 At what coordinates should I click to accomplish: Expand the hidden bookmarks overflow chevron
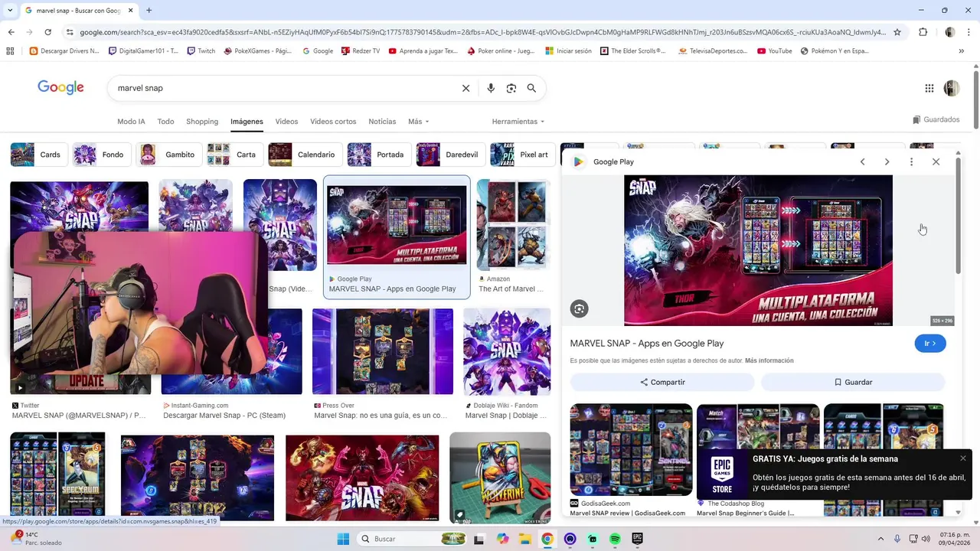coord(962,51)
